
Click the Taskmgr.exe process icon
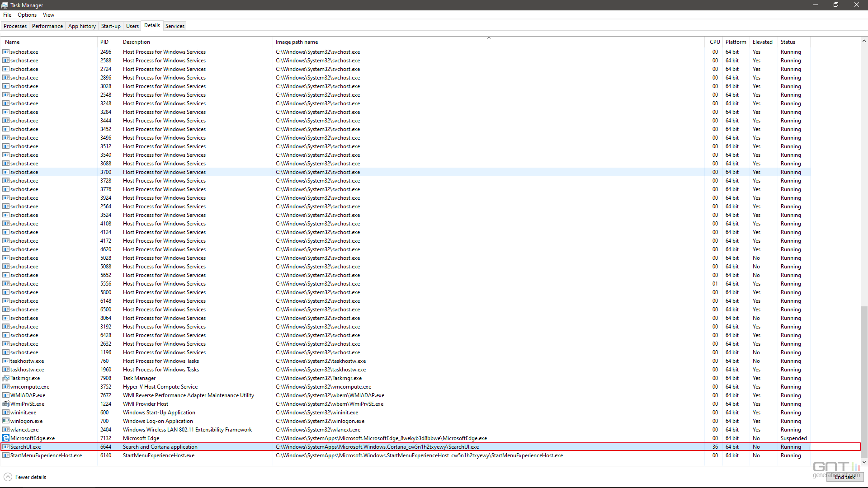pos(6,378)
